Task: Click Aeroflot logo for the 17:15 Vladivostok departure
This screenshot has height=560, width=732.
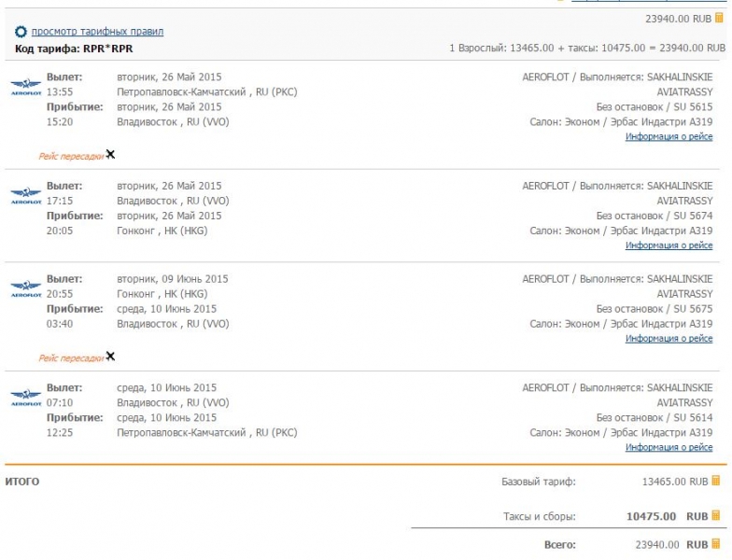Action: (25, 195)
